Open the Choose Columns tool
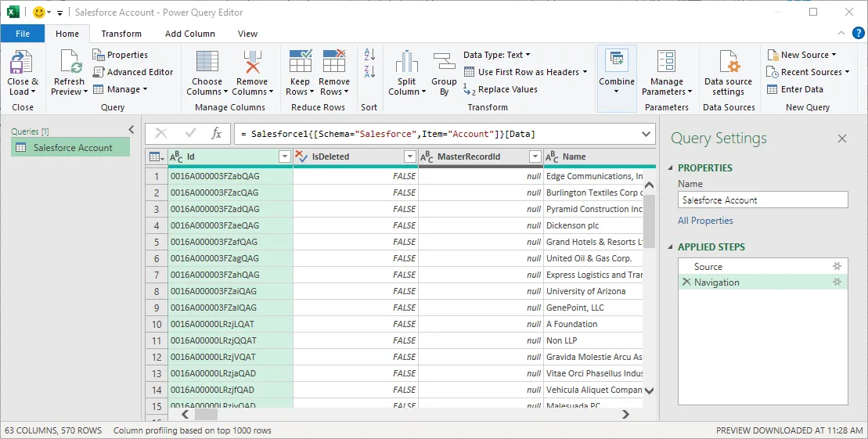 coord(207,63)
